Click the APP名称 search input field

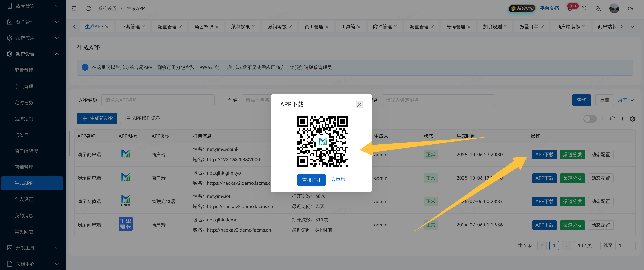(x=158, y=100)
